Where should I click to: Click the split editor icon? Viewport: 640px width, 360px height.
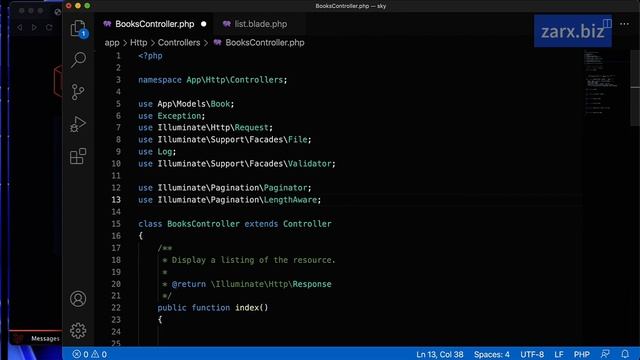pos(607,24)
